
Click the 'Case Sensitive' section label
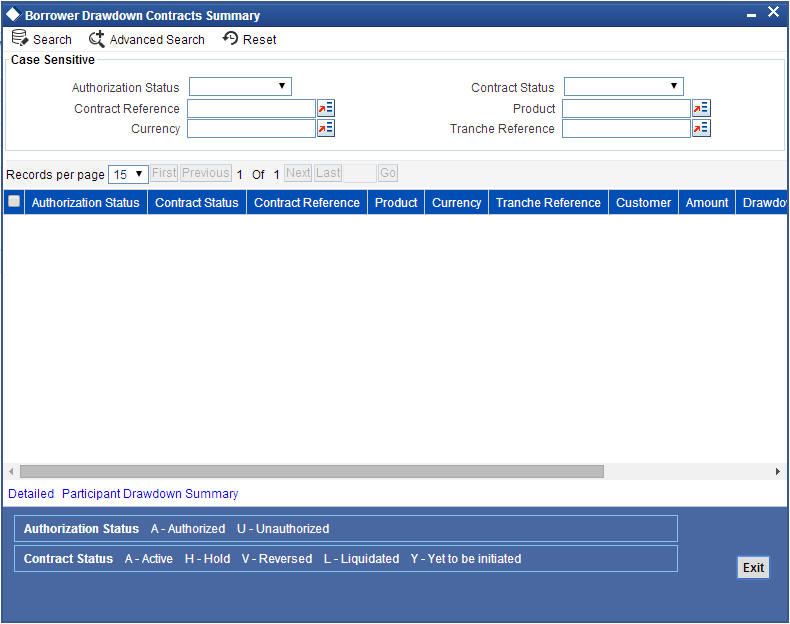(x=53, y=59)
